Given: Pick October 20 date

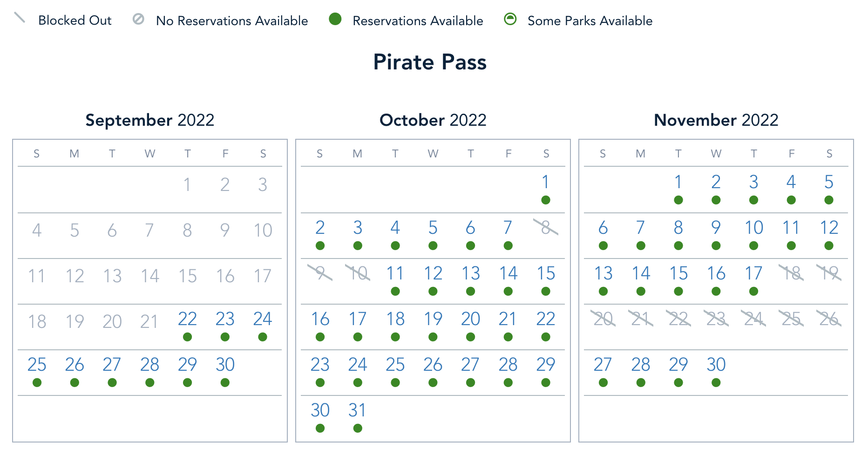Looking at the screenshot, I should (470, 319).
